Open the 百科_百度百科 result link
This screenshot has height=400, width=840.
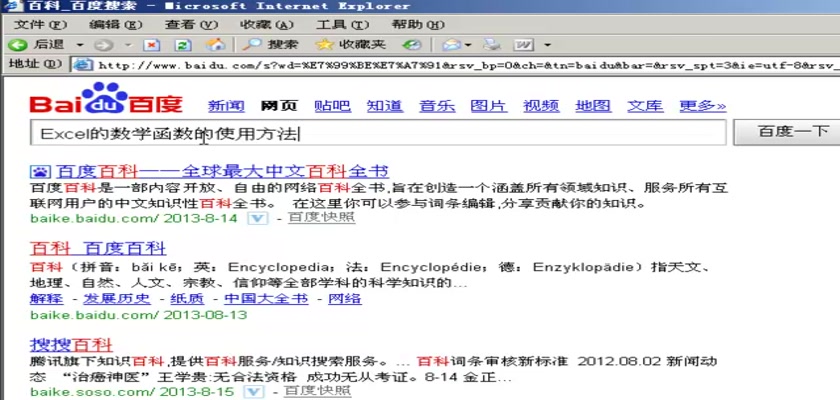98,249
